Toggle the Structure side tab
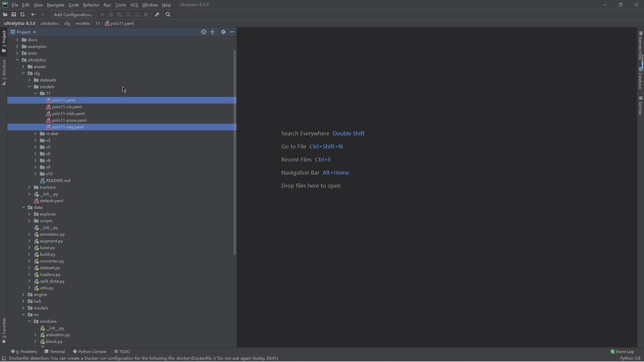Image resolution: width=644 pixels, height=362 pixels. (4, 72)
